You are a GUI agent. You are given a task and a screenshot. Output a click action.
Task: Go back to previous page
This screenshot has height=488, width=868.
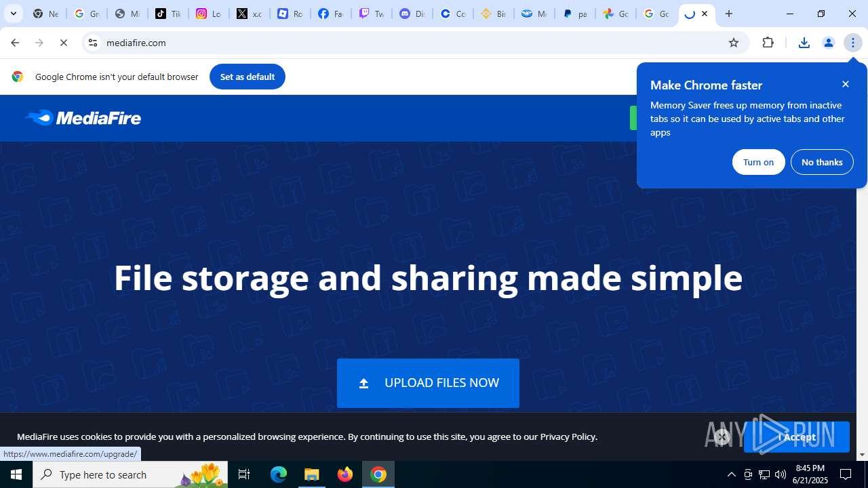15,43
